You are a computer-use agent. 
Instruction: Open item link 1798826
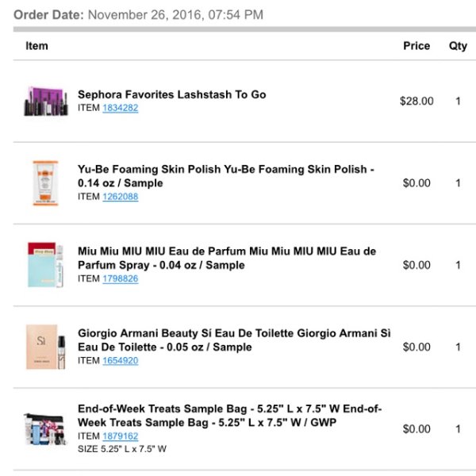(121, 278)
